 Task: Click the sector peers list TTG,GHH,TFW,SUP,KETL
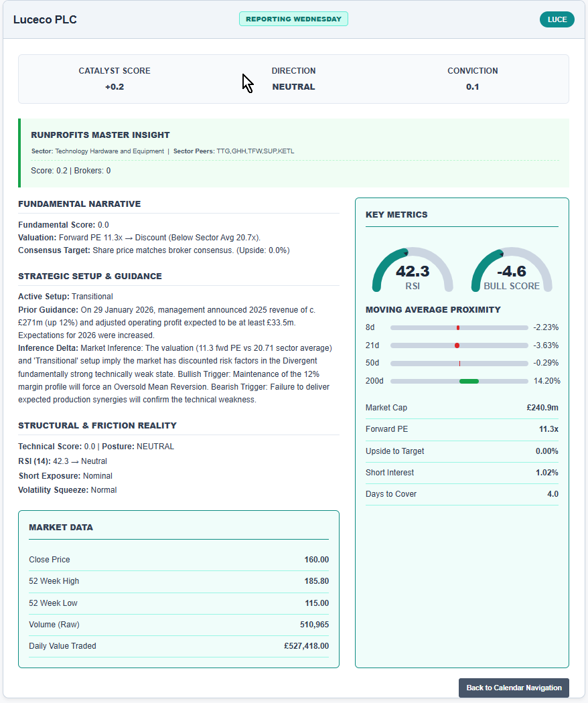tap(256, 151)
